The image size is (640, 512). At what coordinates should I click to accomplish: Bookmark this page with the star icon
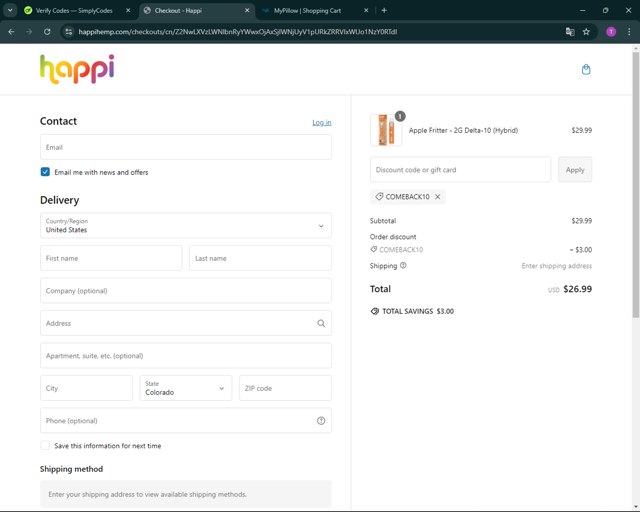[586, 32]
